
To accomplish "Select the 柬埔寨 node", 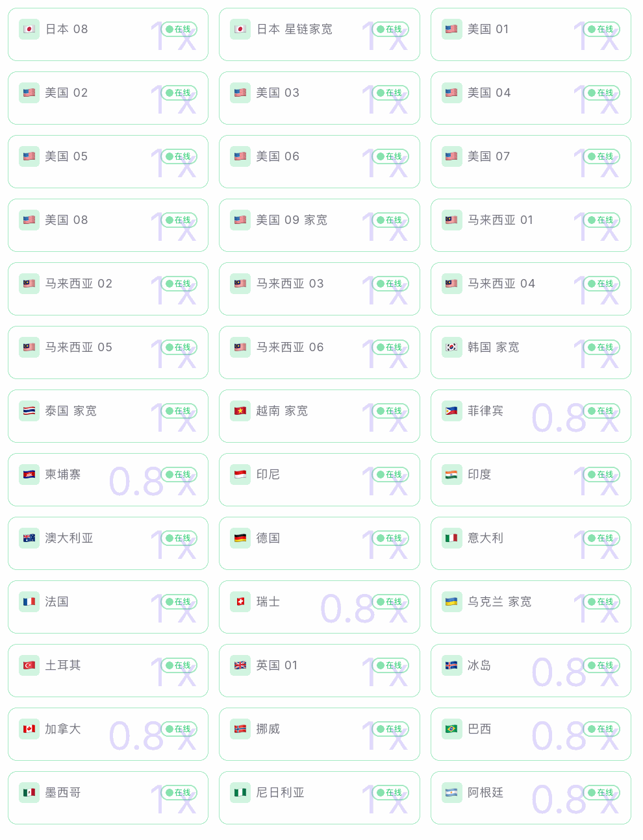I will pos(108,480).
